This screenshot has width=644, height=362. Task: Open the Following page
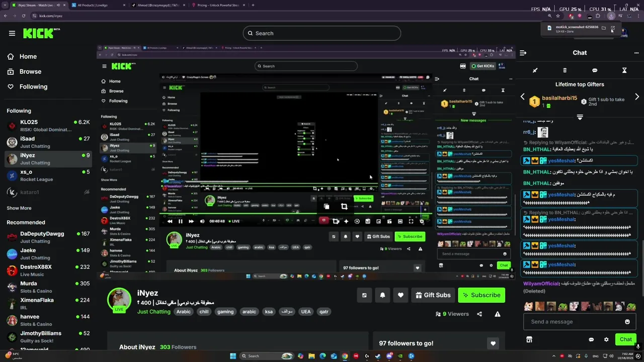point(27,86)
